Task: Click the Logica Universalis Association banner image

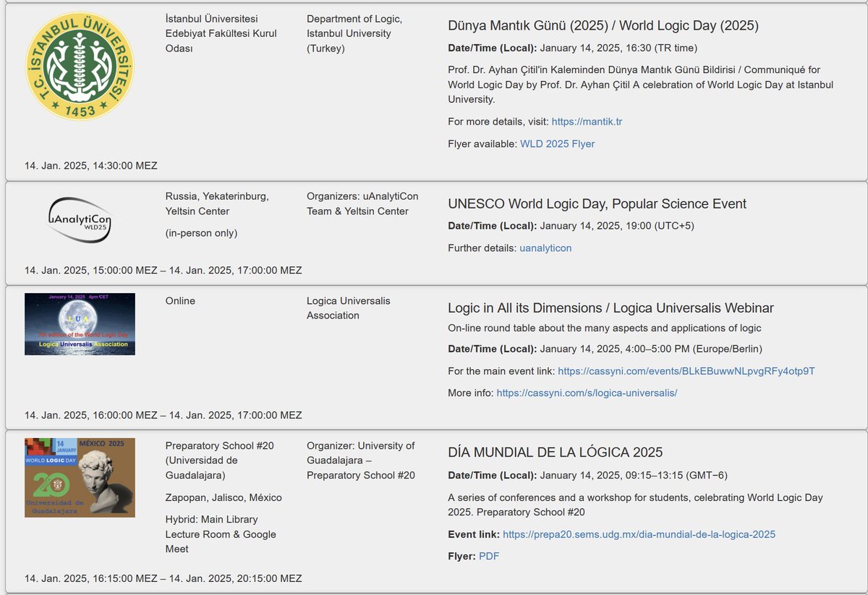Action: (x=80, y=324)
